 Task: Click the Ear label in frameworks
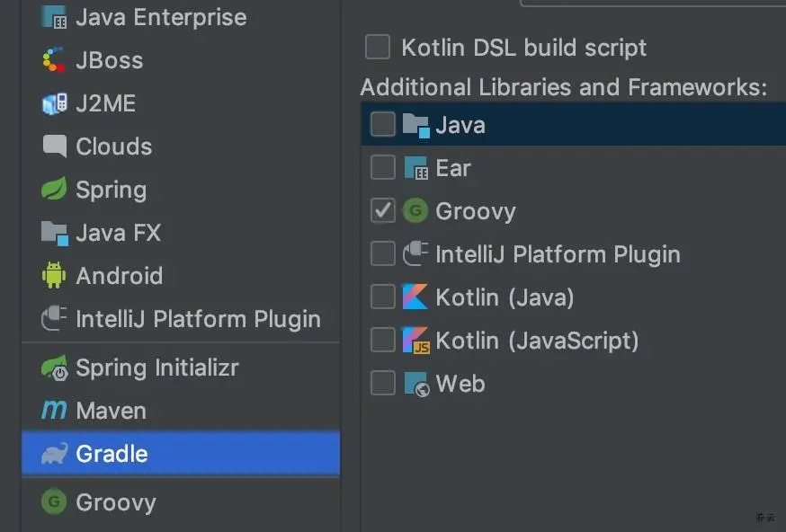[453, 168]
